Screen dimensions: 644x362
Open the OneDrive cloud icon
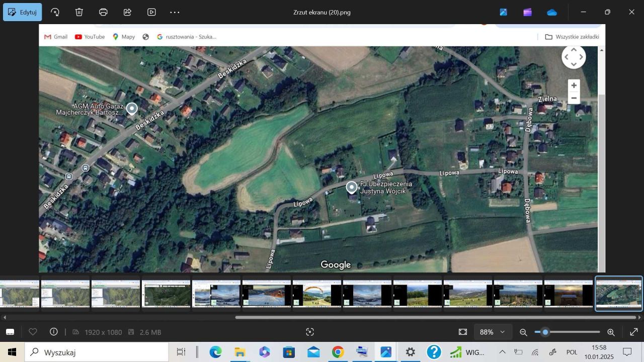(552, 12)
